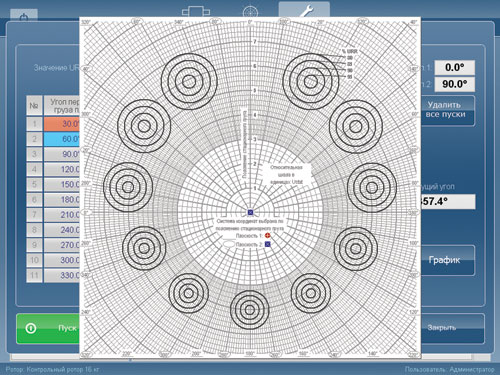The image size is (500, 375).
Task: Click the blue Плоскость 2 legend marker
Action: [267, 244]
